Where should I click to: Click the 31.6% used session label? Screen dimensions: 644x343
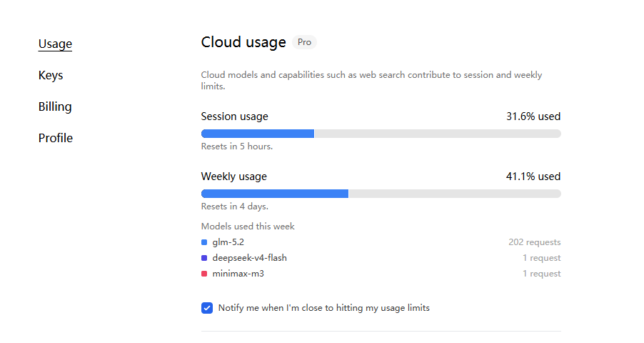(533, 116)
